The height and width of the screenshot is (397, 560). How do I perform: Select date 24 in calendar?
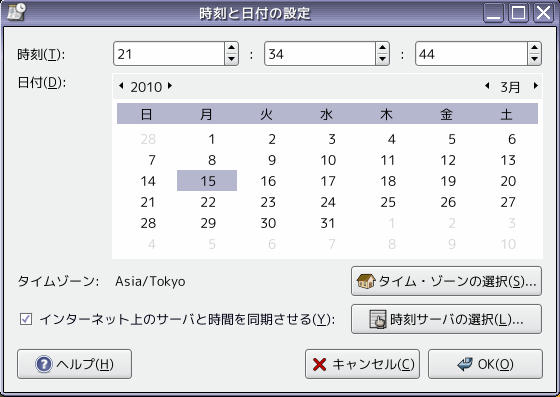click(x=328, y=202)
